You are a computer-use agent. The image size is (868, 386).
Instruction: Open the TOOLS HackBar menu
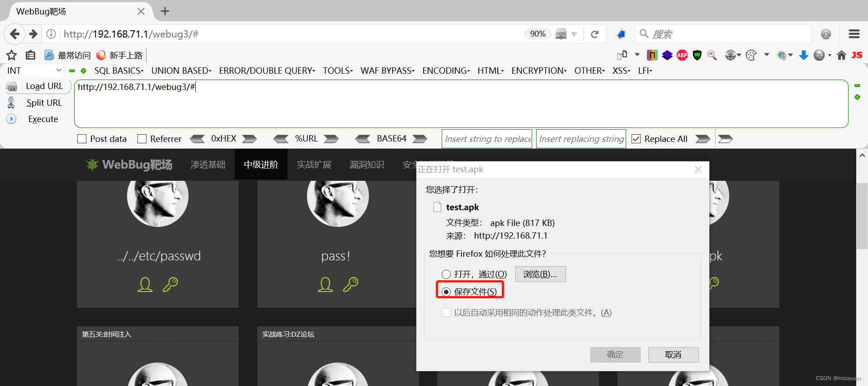click(x=338, y=71)
